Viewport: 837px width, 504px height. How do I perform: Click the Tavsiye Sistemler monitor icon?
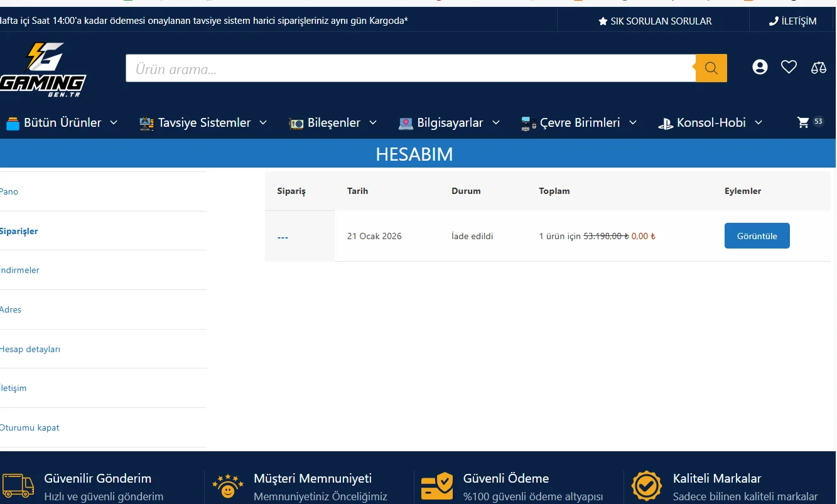(146, 123)
